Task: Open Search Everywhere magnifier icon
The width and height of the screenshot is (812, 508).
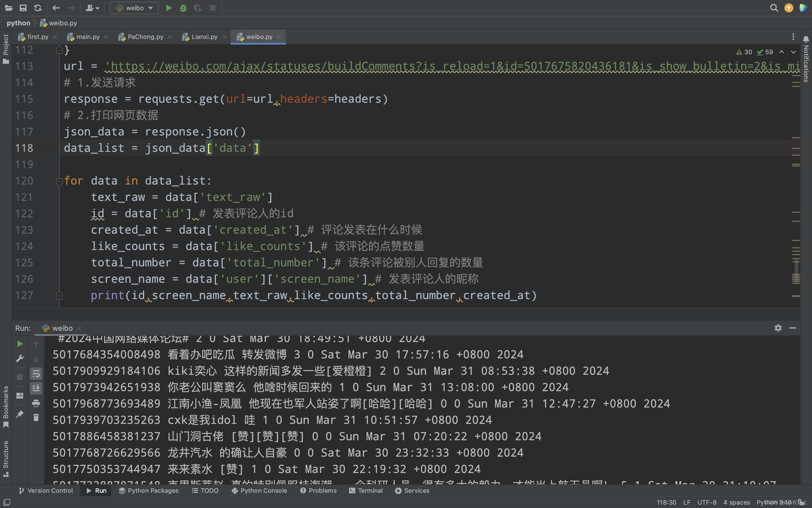Action: (x=774, y=8)
